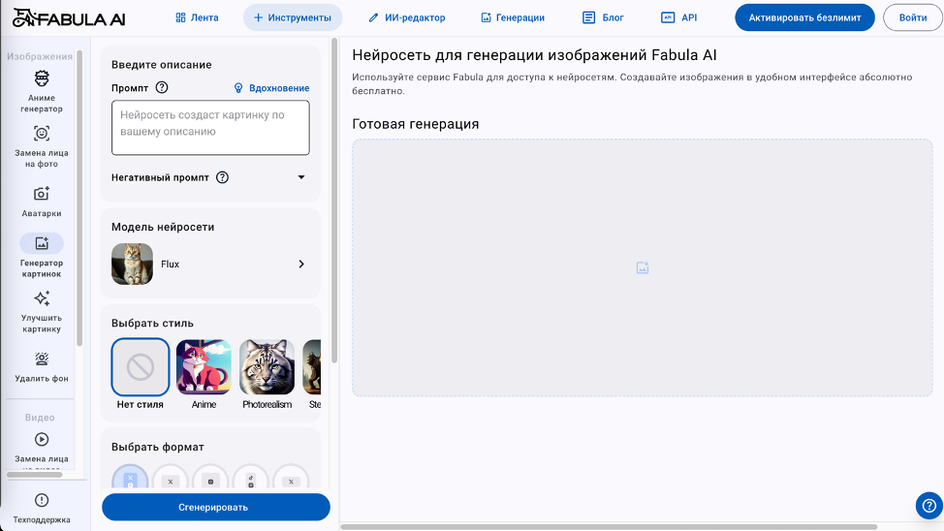The image size is (944, 531).
Task: Click the Вдохновение link
Action: pos(272,88)
